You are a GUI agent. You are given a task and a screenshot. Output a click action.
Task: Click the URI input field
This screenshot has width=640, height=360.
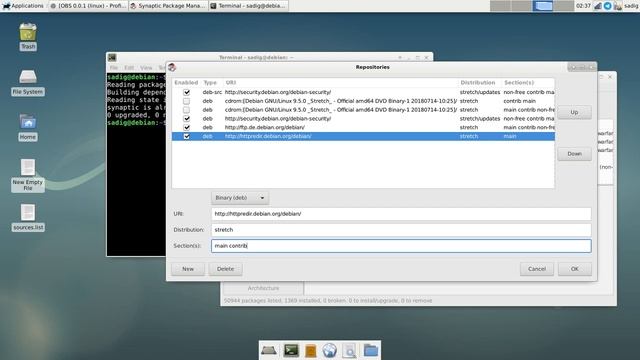coord(401,214)
